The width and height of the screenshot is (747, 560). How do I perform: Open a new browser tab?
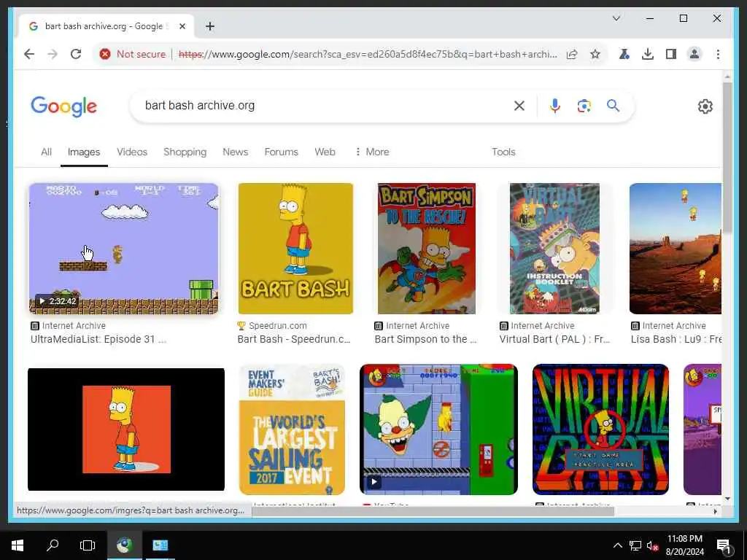point(210,26)
